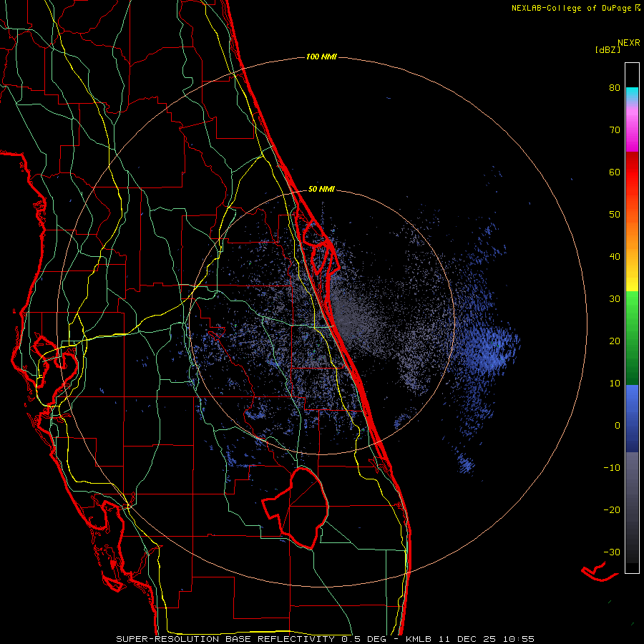Screen dimensions: 644x644
Task: Click the dense blue echo cluster offshore east
Action: click(x=491, y=349)
